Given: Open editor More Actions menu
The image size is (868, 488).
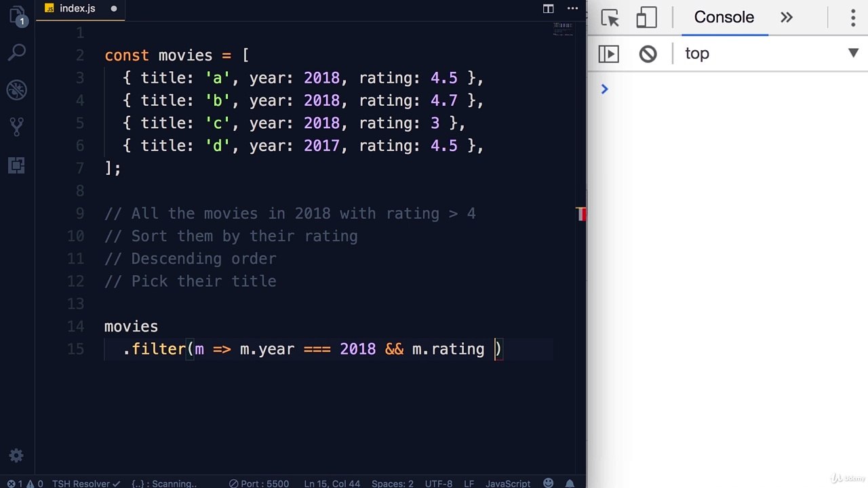Looking at the screenshot, I should click(x=571, y=9).
